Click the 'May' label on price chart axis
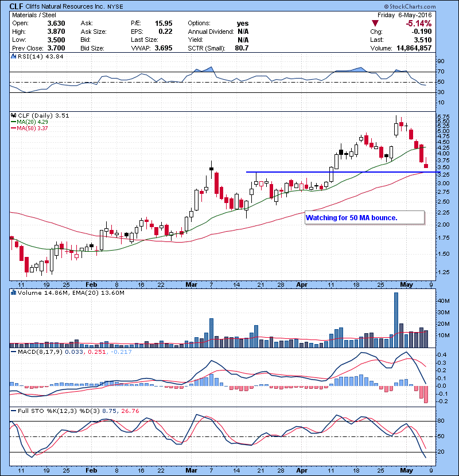This screenshot has width=459, height=476. (406, 284)
